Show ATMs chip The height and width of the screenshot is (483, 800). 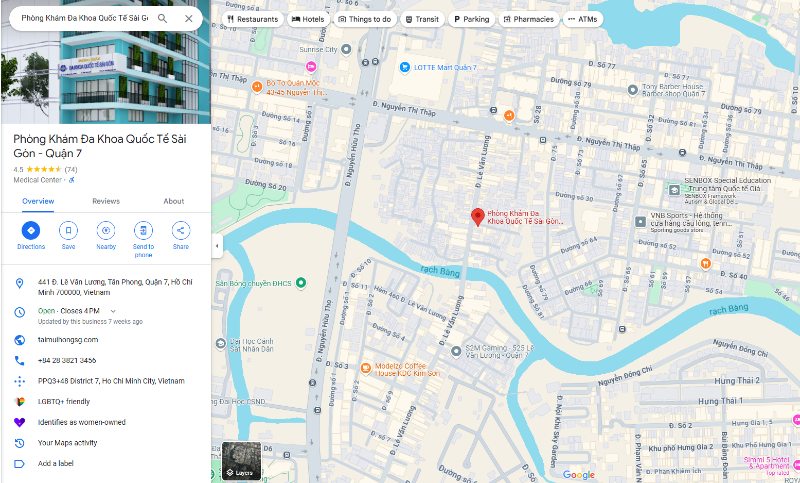[583, 19]
